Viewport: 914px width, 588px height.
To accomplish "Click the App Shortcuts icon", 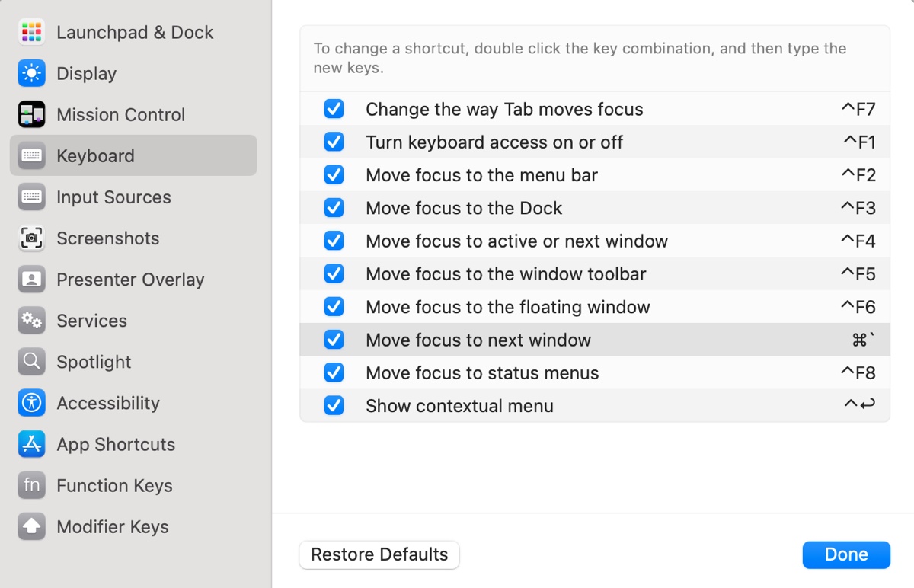I will click(32, 444).
